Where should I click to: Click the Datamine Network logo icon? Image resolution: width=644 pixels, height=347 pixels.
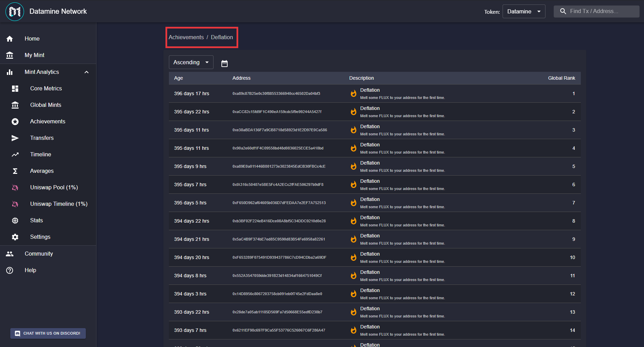(x=15, y=11)
